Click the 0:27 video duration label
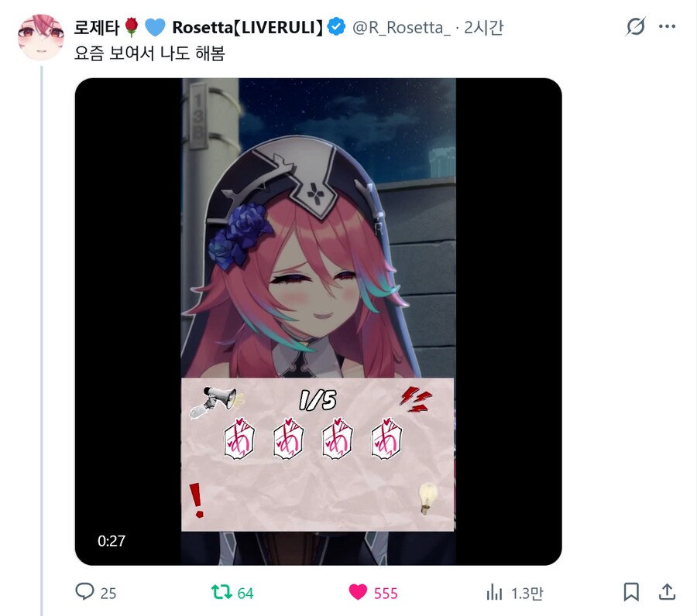 tap(112, 541)
